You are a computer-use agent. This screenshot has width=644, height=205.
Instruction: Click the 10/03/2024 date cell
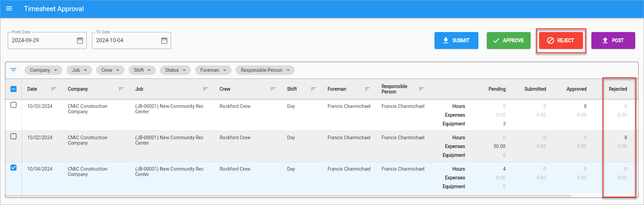40,106
